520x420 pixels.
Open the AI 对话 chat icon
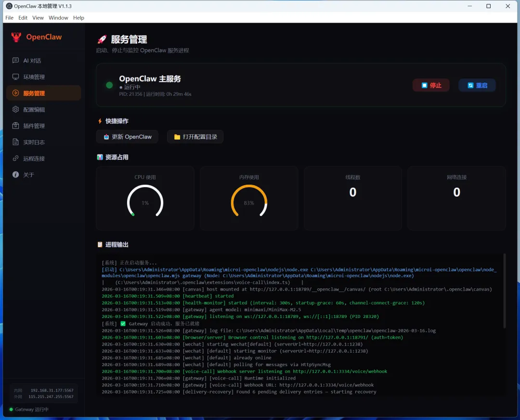point(15,60)
